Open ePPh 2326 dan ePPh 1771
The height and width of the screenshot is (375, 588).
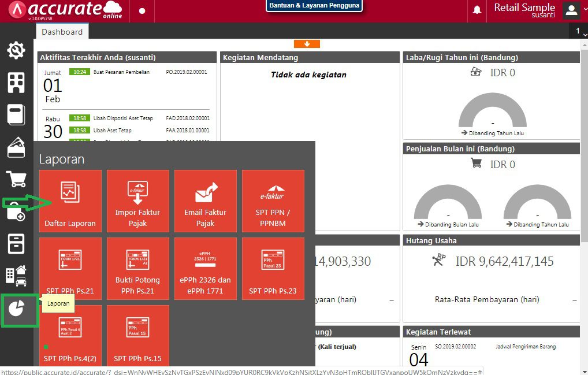(x=205, y=268)
